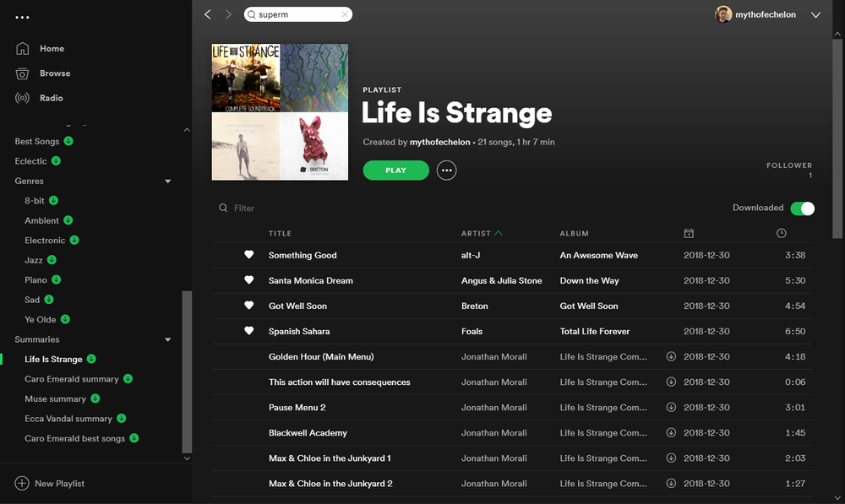Collapse the Genres folder arrow

167,182
